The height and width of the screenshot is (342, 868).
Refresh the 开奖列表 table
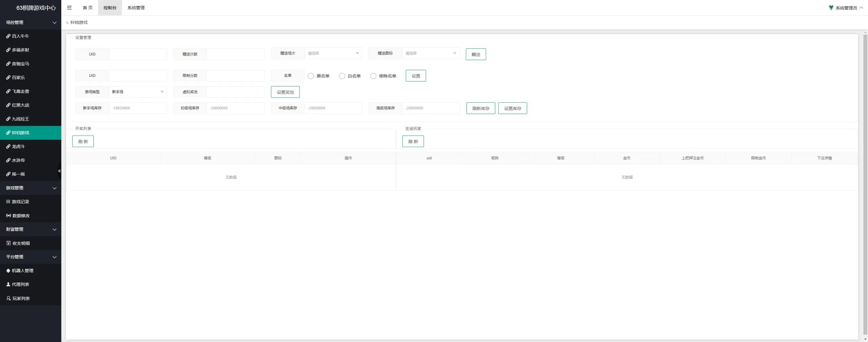[x=83, y=141]
